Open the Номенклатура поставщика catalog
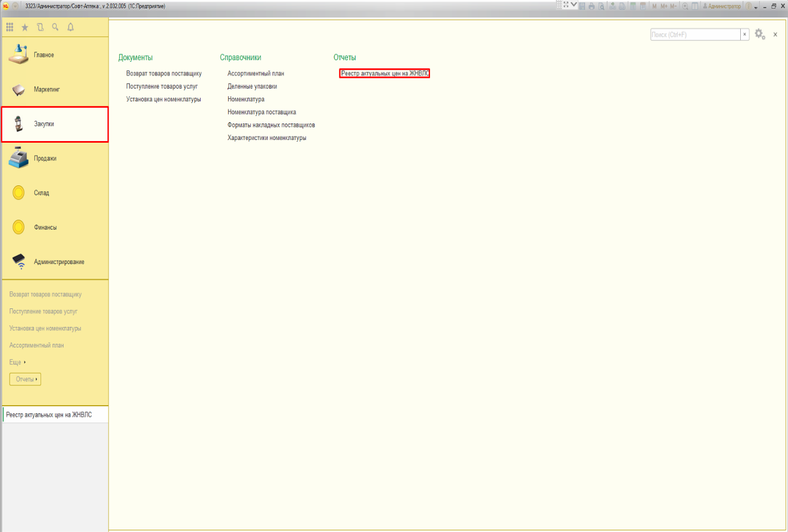Viewport: 788px width, 532px height. [x=261, y=112]
